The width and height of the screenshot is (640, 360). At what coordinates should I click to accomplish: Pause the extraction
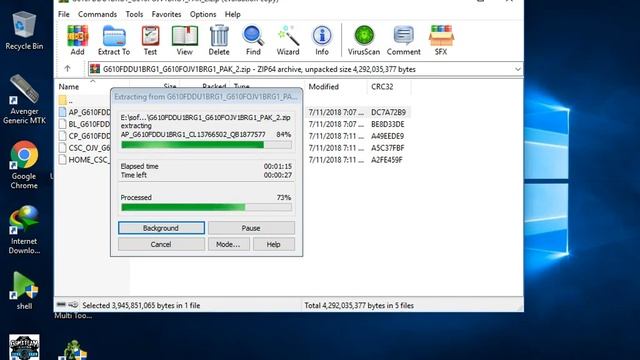point(251,228)
